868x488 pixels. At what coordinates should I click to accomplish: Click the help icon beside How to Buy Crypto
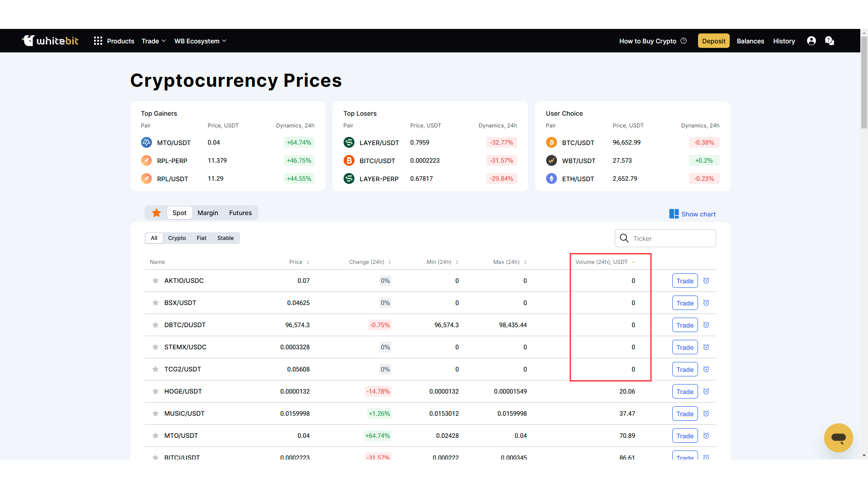point(684,41)
